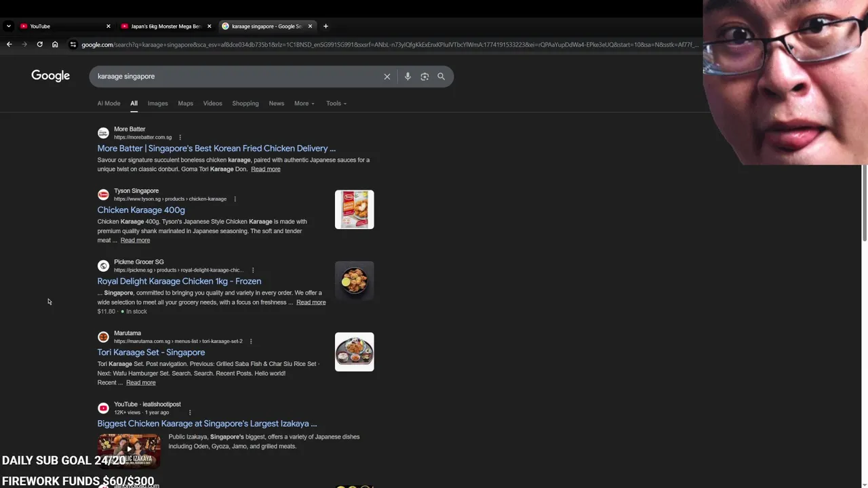
Task: Click Pickme Grocer SG site favicon
Action: point(103,266)
